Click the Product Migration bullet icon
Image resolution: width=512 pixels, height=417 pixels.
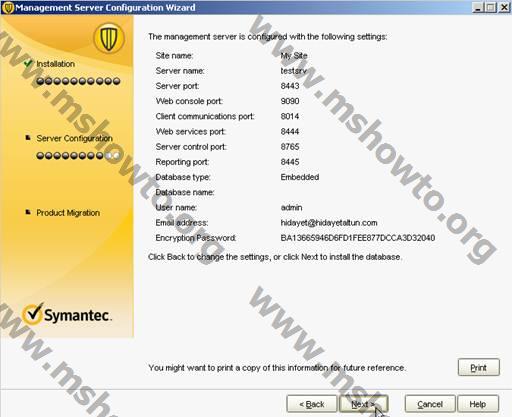pyautogui.click(x=28, y=212)
